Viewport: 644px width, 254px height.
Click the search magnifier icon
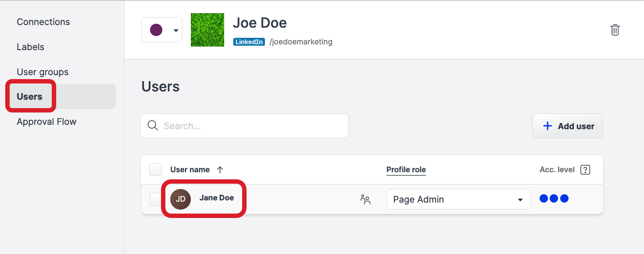[x=153, y=126]
